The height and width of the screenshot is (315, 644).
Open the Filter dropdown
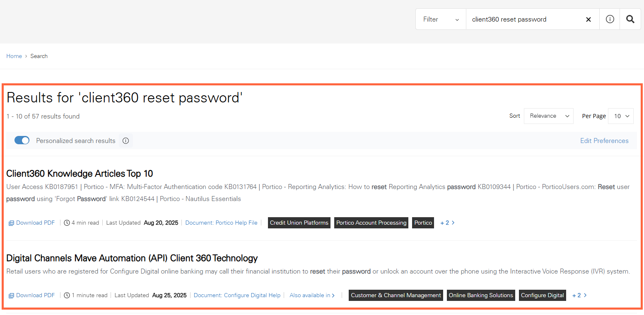point(441,19)
